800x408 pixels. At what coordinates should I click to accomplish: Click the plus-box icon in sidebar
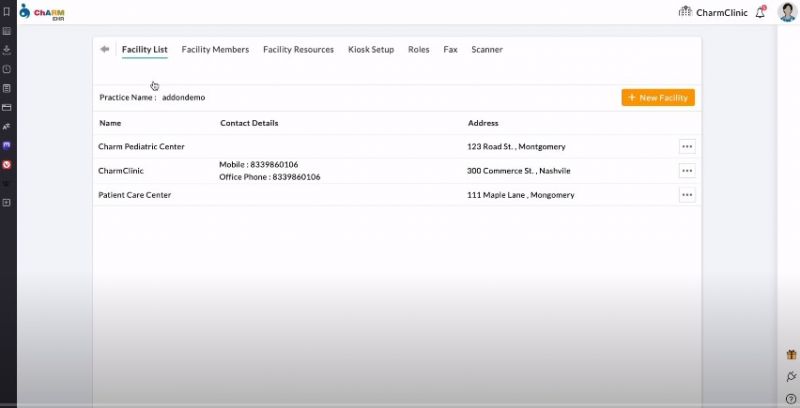pyautogui.click(x=7, y=202)
